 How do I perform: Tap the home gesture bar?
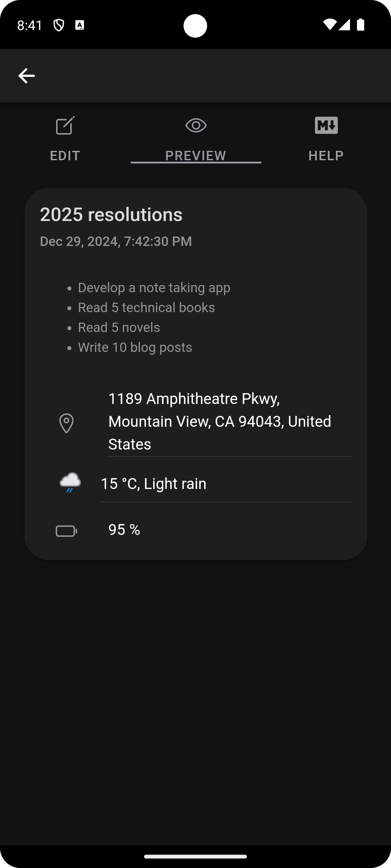click(195, 856)
